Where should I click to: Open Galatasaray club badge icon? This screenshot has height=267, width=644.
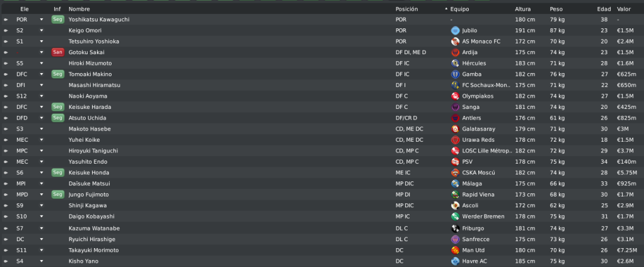(x=455, y=129)
